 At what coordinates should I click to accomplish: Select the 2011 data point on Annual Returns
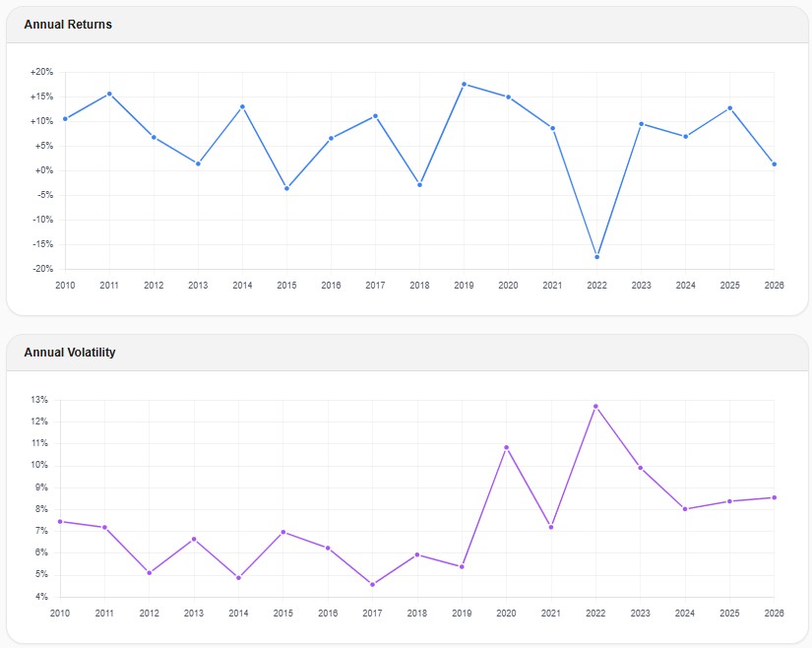coord(109,94)
